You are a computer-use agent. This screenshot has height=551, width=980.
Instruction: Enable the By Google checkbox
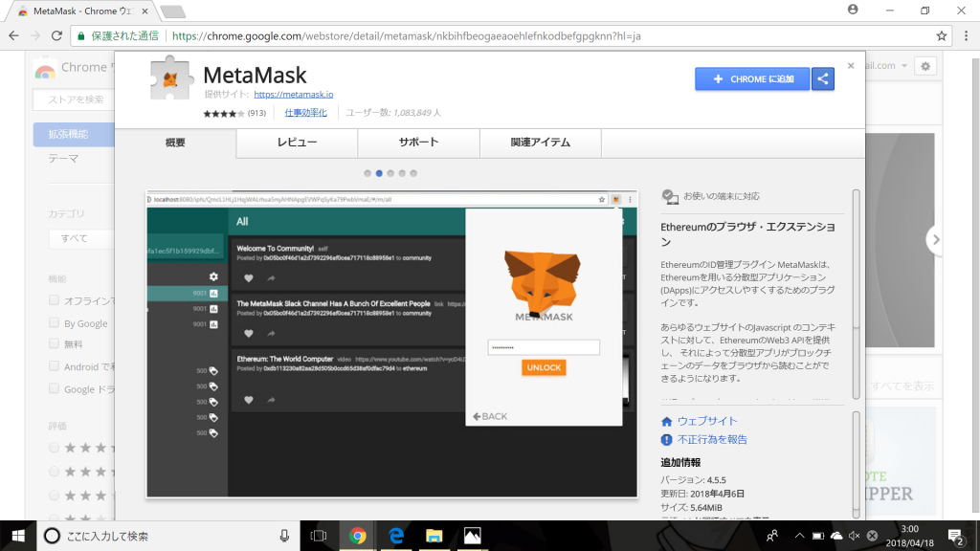(54, 323)
